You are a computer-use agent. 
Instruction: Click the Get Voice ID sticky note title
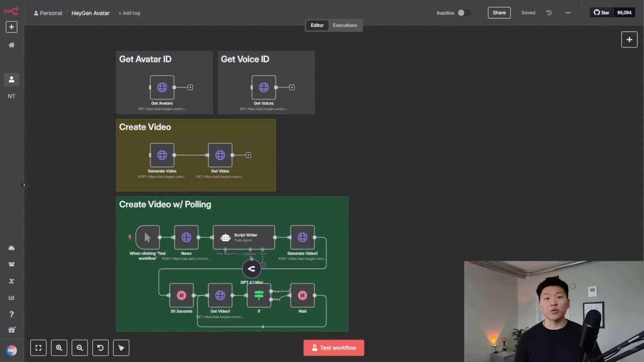tap(245, 59)
